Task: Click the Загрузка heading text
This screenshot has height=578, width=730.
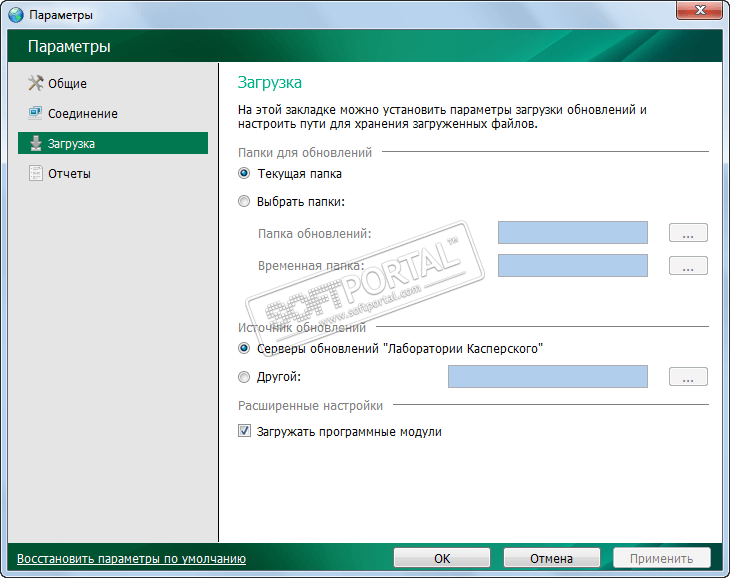Action: coord(270,83)
